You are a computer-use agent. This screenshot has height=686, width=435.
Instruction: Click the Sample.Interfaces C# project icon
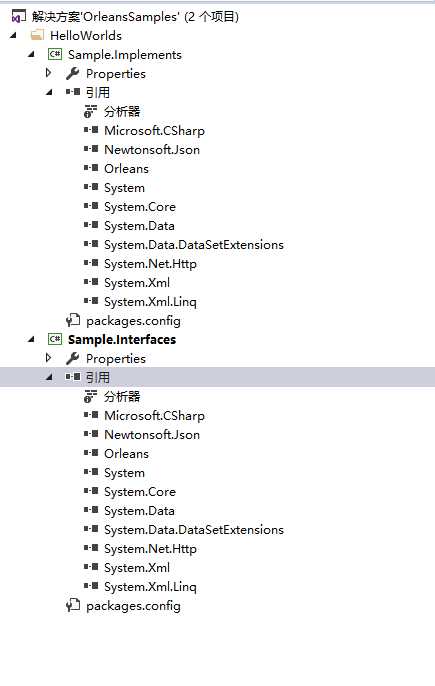coord(55,340)
